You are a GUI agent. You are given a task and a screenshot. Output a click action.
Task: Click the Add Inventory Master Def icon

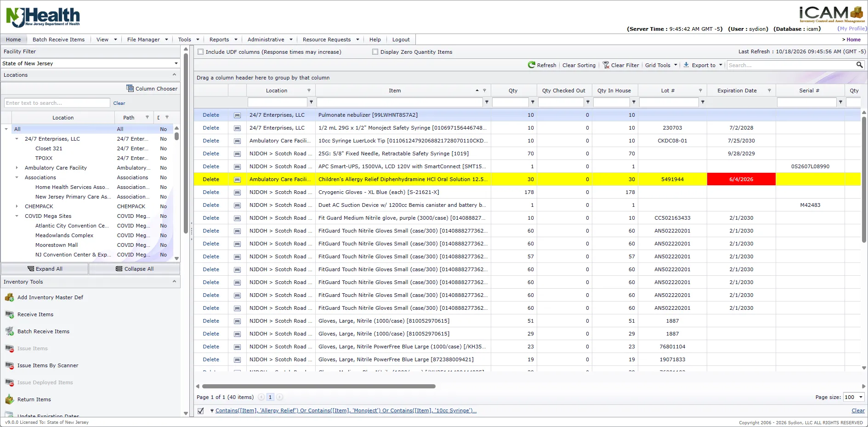pos(9,297)
